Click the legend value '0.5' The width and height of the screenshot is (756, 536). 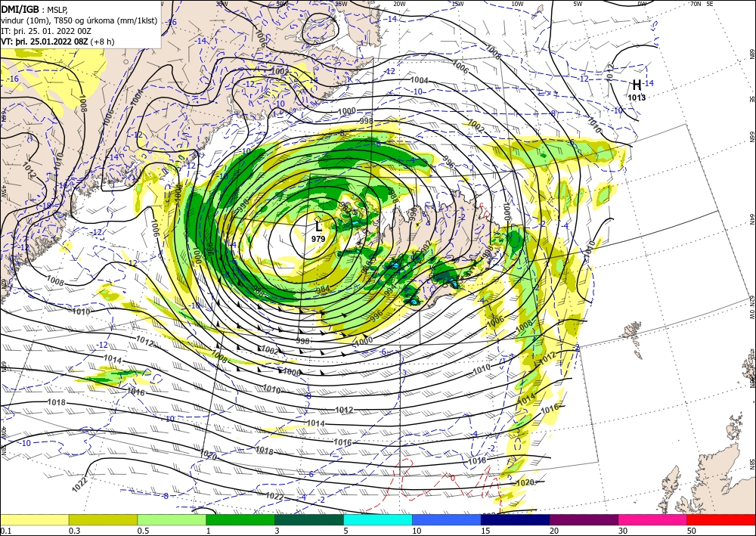click(143, 531)
